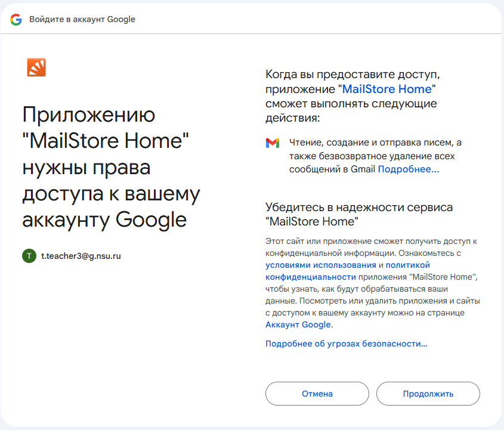Click the green T account avatar
Viewport: 504px width, 430px height.
tap(29, 256)
